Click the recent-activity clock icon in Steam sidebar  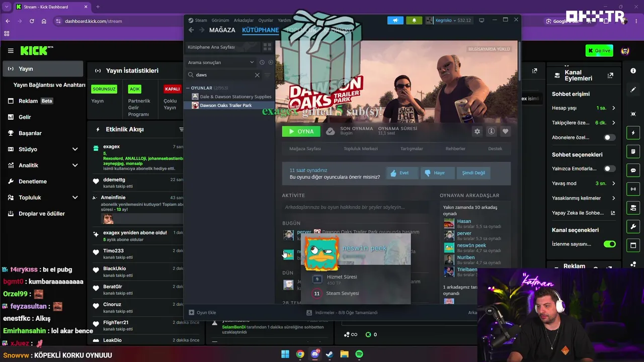pos(262,62)
